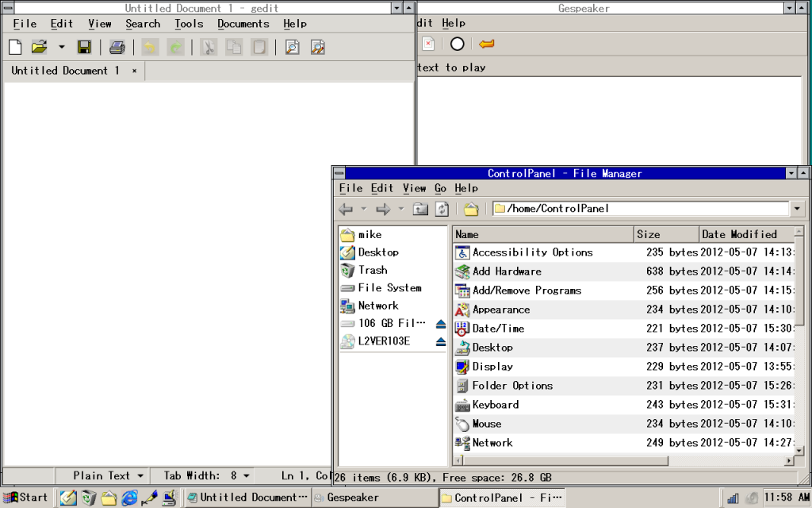812x508 pixels.
Task: Open the recent files arrow beside Open
Action: (61, 48)
